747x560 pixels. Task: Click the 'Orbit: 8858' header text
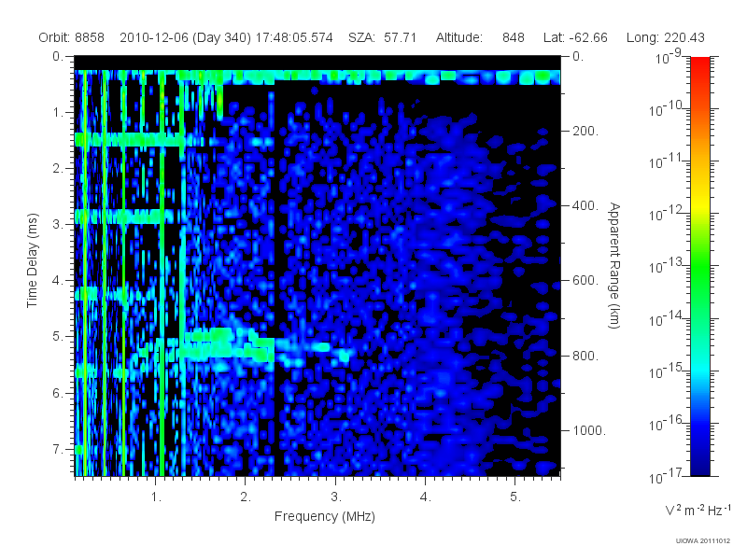coord(72,37)
